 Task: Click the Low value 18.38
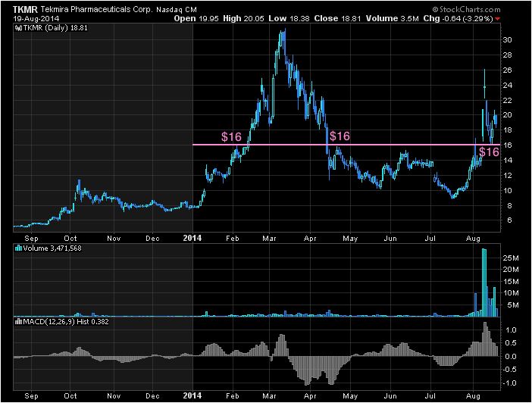point(299,19)
